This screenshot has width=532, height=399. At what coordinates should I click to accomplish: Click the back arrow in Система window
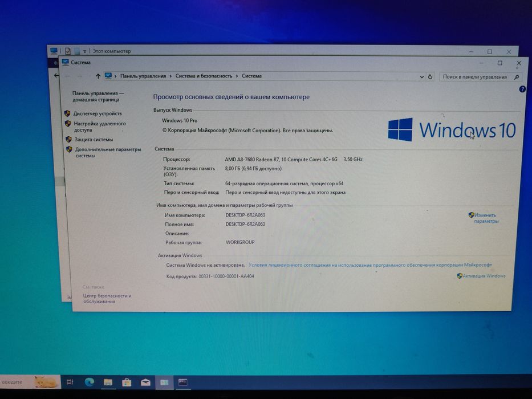click(x=67, y=76)
